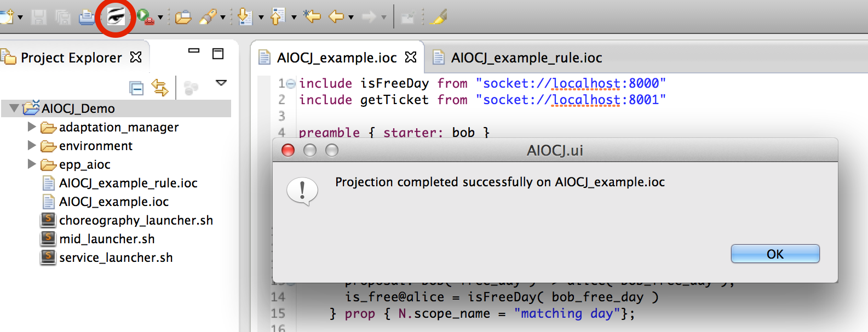The height and width of the screenshot is (332, 868).
Task: Open the Project Explorer view menu
Action: pyautogui.click(x=221, y=83)
